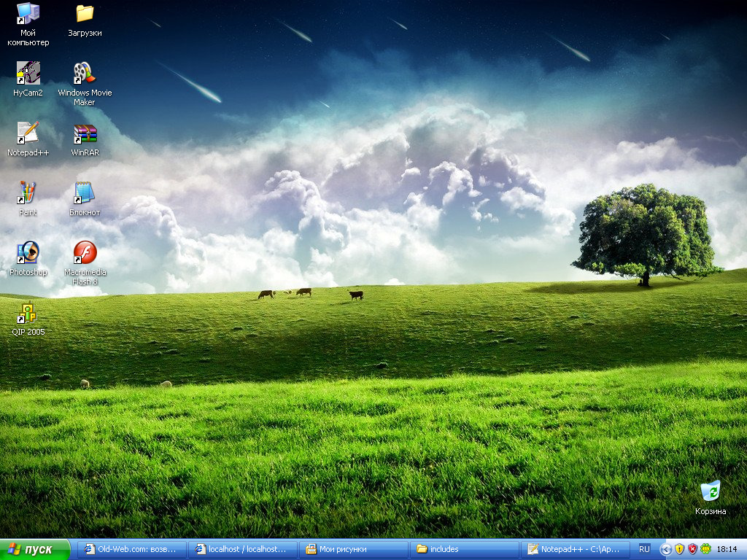
Task: Expand hidden tray icons with arrow
Action: pyautogui.click(x=665, y=549)
